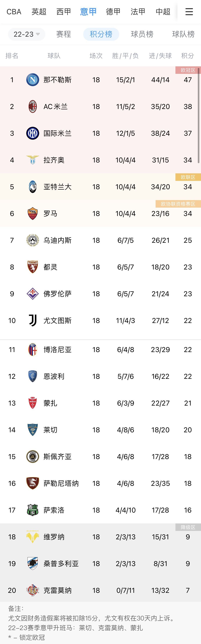Tap the Napoli team crest
Screen dimensions: 201x644
[x=33, y=80]
